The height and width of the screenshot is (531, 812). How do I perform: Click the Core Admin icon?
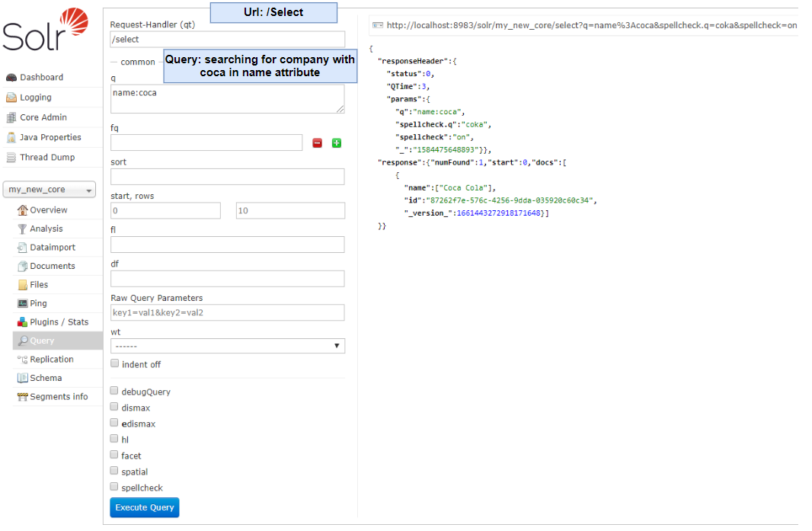pyautogui.click(x=11, y=117)
